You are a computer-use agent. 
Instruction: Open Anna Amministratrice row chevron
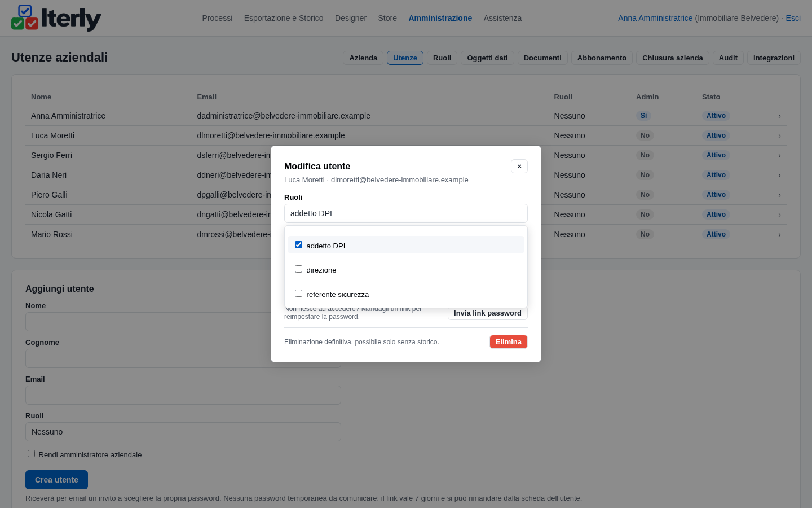tap(779, 116)
